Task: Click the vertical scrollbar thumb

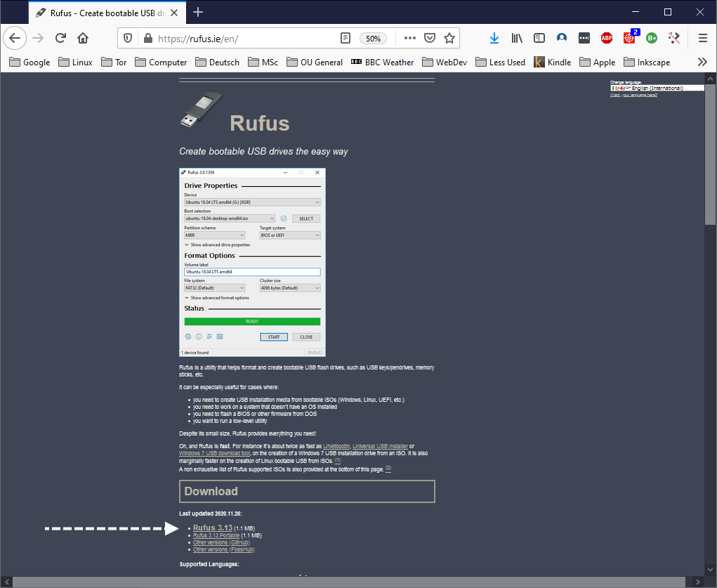Action: pyautogui.click(x=710, y=155)
